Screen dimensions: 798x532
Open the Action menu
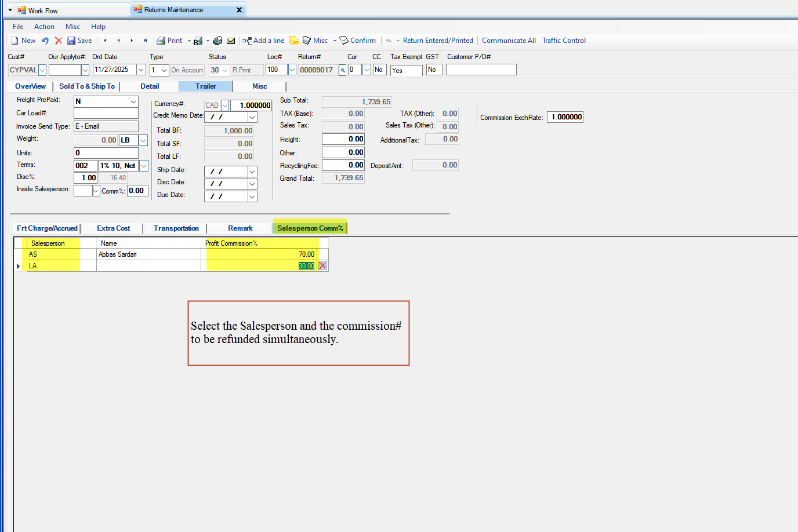tap(44, 26)
